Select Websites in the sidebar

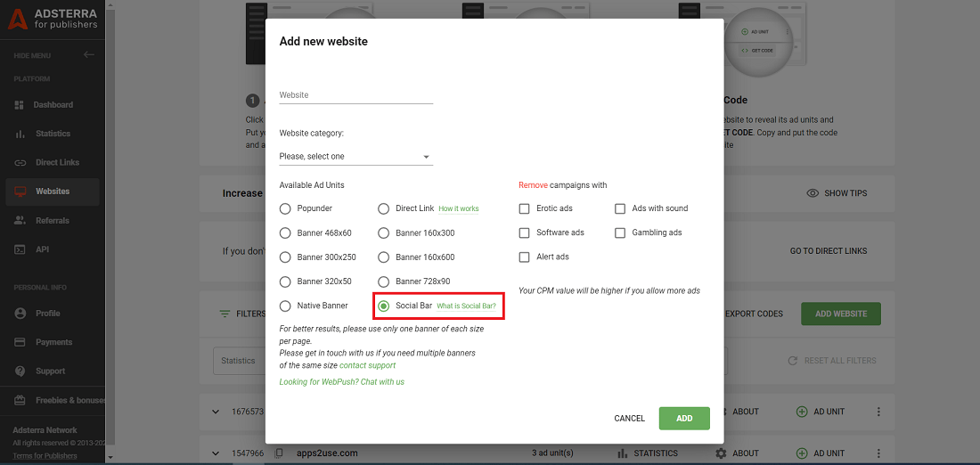click(53, 192)
